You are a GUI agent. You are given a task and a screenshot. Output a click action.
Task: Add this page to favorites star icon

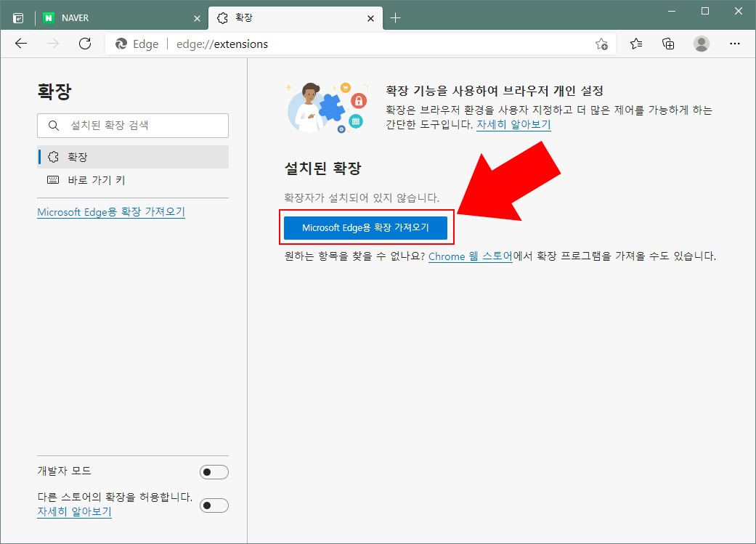coord(601,44)
